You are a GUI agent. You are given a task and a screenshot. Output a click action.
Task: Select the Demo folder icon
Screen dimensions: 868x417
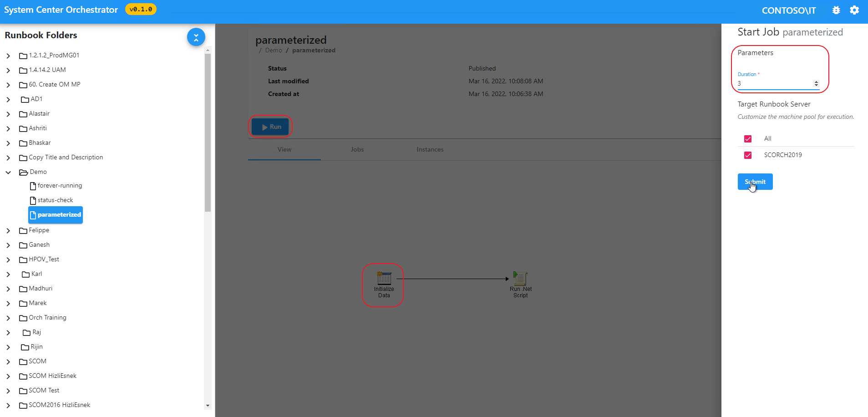click(24, 172)
